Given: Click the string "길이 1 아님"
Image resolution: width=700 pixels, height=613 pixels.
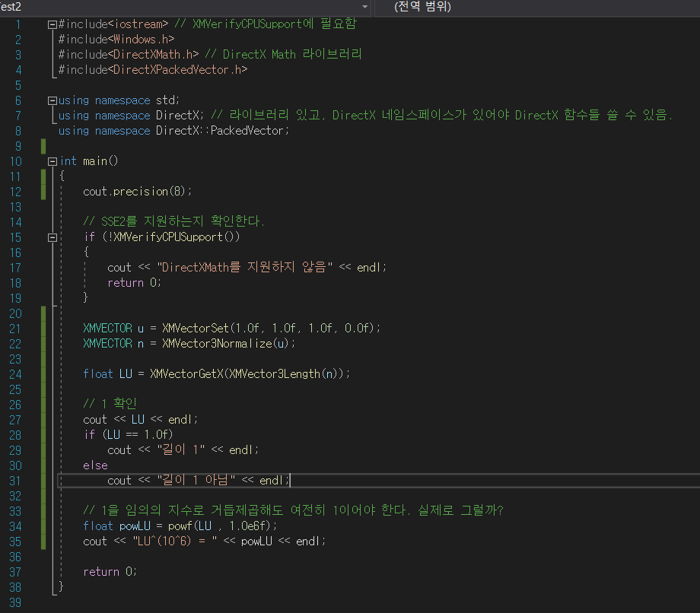Looking at the screenshot, I should tap(196, 480).
